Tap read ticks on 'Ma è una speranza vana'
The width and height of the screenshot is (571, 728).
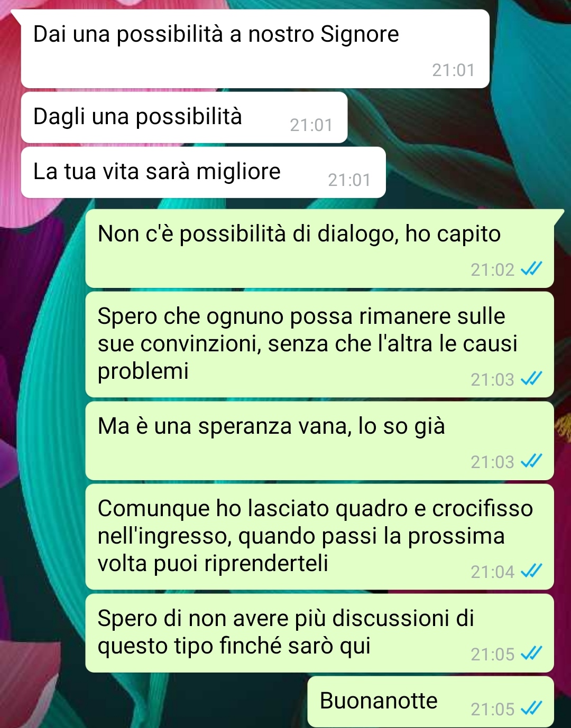tap(531, 461)
